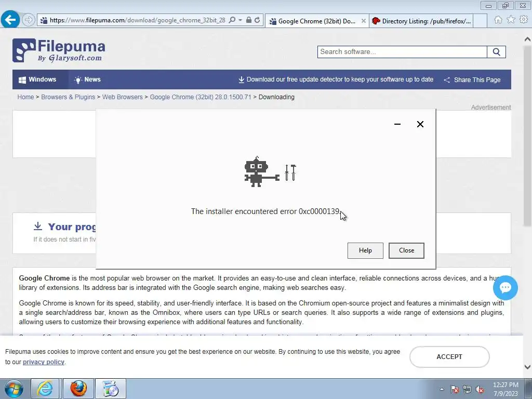Open the Windows Start button
This screenshot has height=399, width=532.
point(14,389)
